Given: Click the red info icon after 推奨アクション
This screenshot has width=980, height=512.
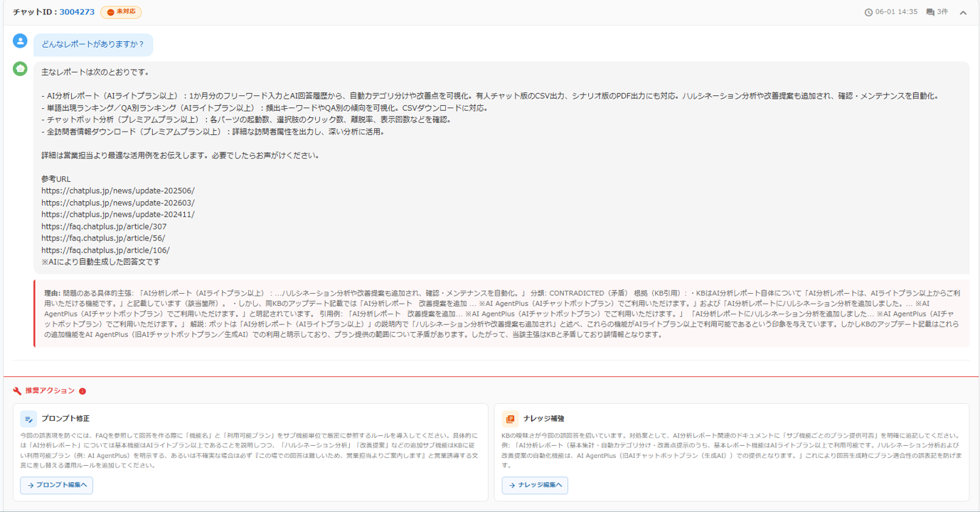Looking at the screenshot, I should 82,391.
